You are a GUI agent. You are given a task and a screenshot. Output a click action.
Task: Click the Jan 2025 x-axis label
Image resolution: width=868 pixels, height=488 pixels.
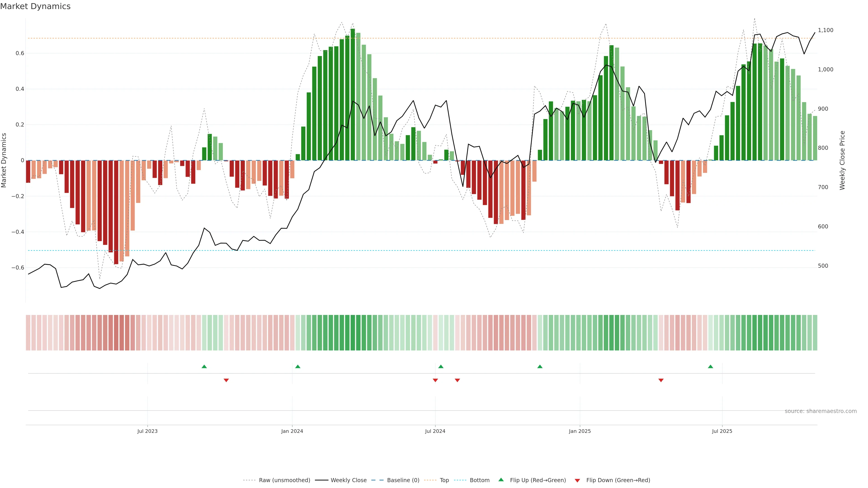580,431
